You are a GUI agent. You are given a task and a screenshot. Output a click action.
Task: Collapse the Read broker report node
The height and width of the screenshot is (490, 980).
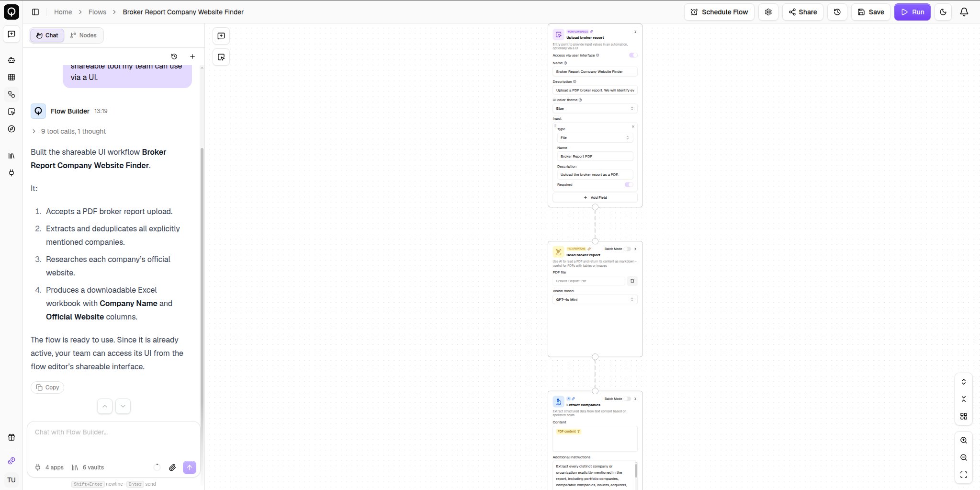pos(635,249)
